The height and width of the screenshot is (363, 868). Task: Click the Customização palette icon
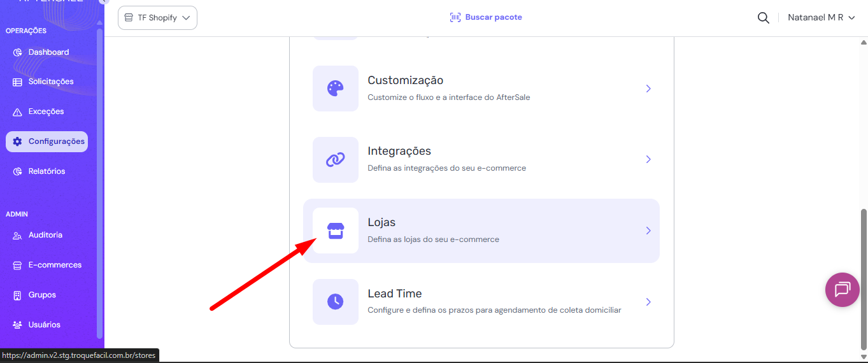(335, 89)
